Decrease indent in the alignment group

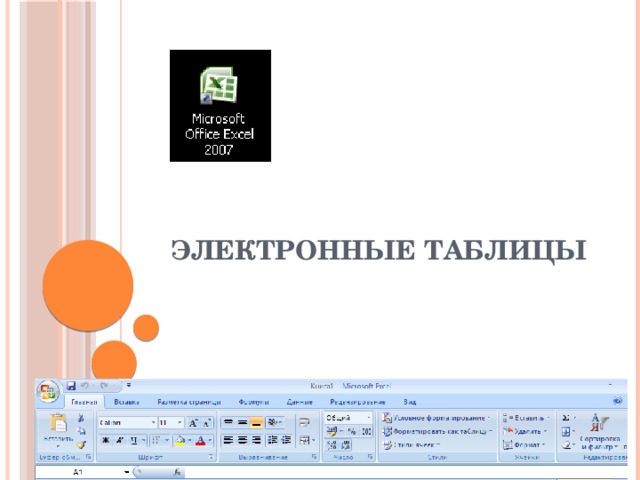(x=273, y=440)
